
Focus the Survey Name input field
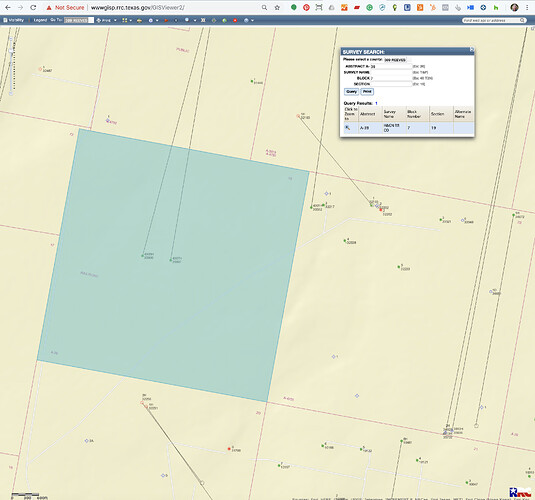click(x=391, y=72)
